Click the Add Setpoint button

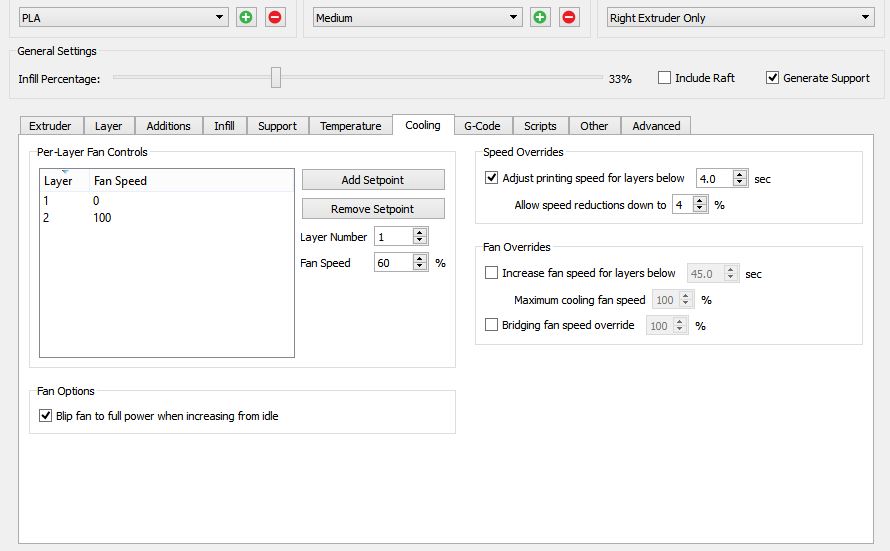coord(373,180)
